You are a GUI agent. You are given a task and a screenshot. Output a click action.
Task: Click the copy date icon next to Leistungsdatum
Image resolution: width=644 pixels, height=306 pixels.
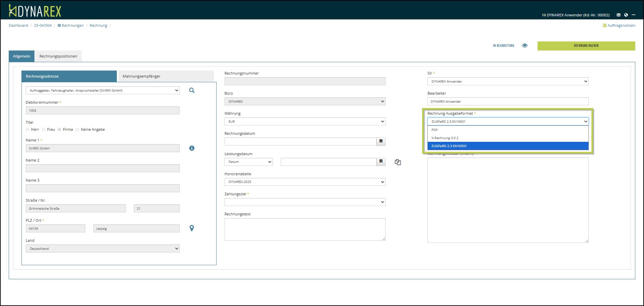pos(398,162)
